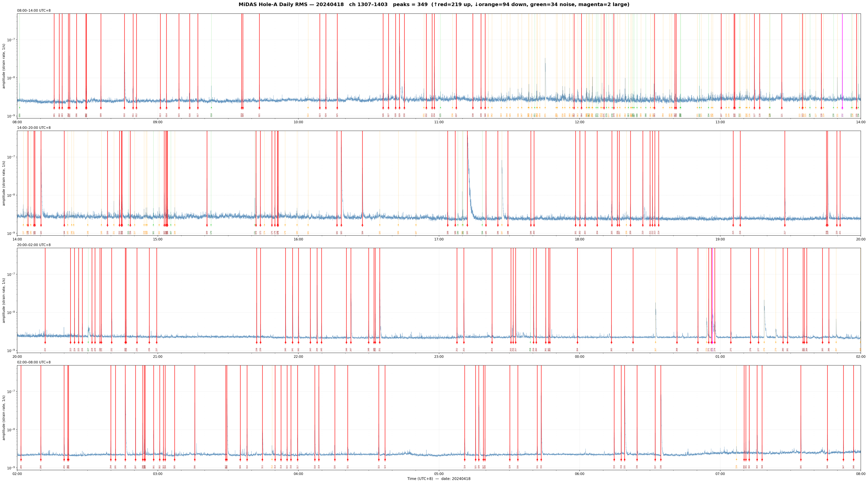Click the amplitude y-axis label of the 14:00–20:00 panel
This screenshot has height=483, width=868.
coord(4,183)
